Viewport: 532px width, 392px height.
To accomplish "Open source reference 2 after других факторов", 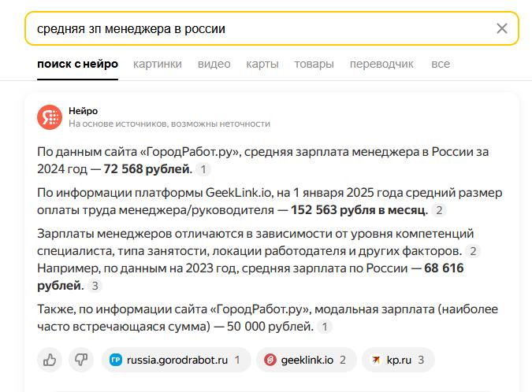I will 473,251.
